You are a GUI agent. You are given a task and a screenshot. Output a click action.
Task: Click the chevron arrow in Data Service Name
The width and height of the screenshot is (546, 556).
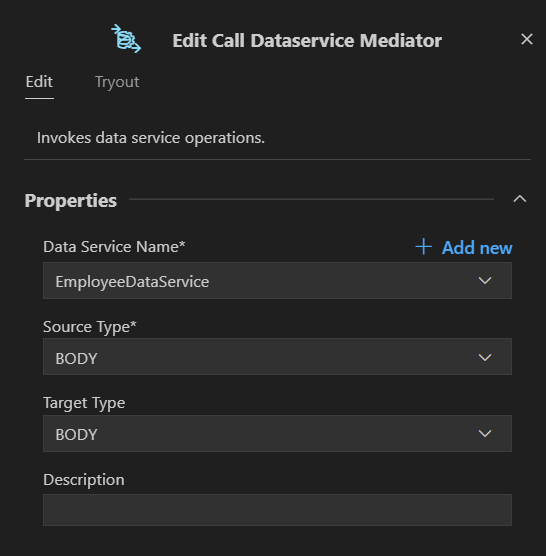[x=485, y=281]
